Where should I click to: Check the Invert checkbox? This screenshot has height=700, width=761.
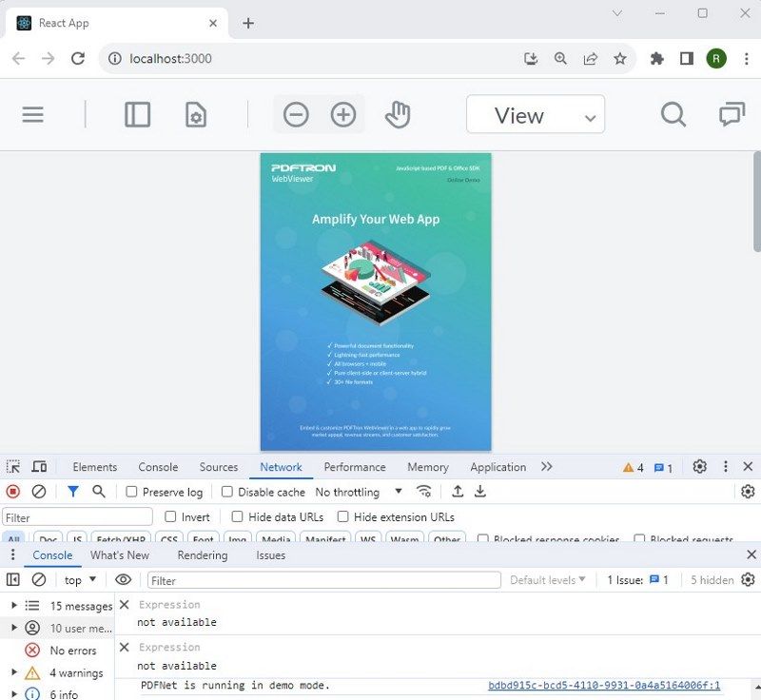(170, 516)
